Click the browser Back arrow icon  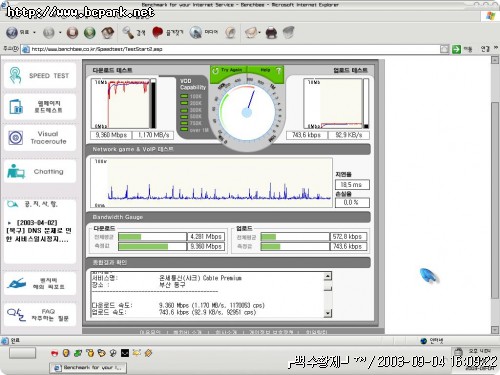12,32
